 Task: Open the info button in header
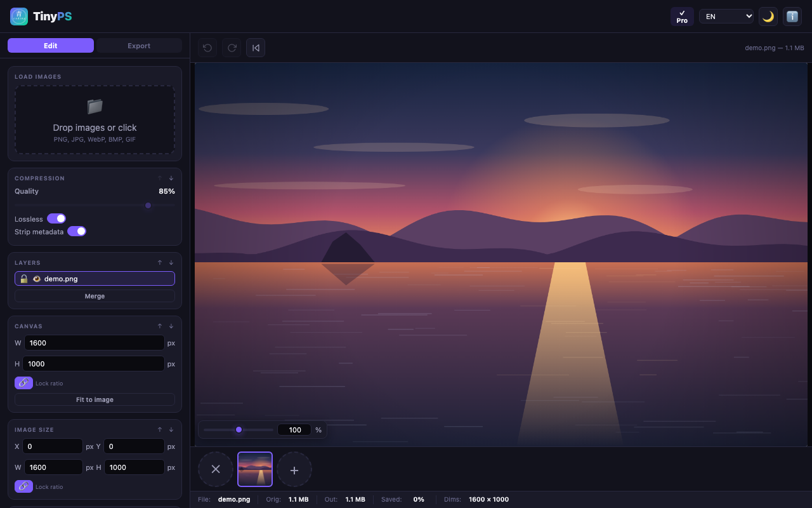coord(792,17)
